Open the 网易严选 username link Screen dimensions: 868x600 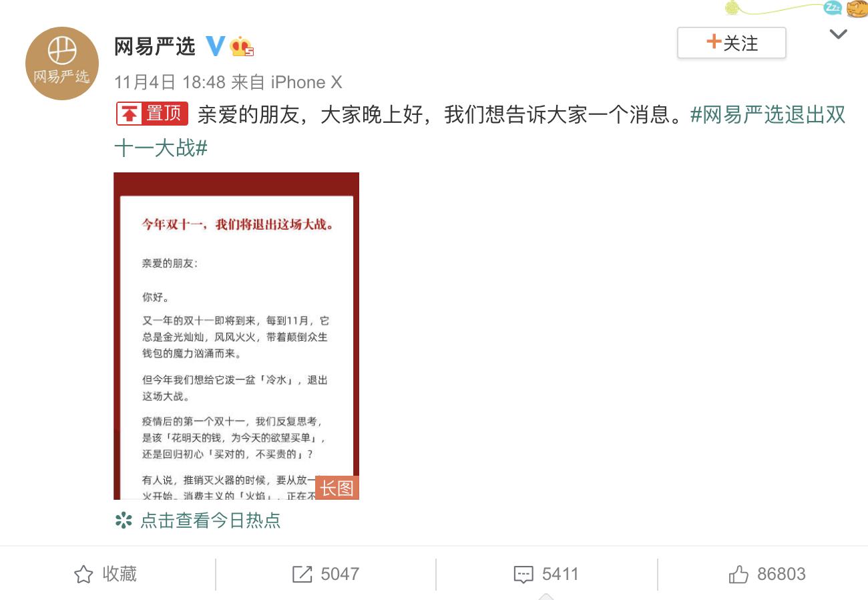[155, 46]
